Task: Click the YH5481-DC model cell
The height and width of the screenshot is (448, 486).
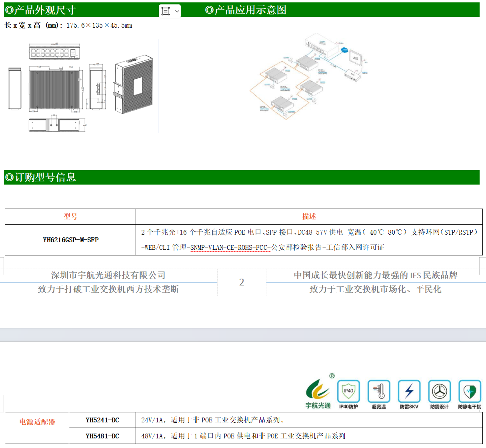Action: [102, 436]
